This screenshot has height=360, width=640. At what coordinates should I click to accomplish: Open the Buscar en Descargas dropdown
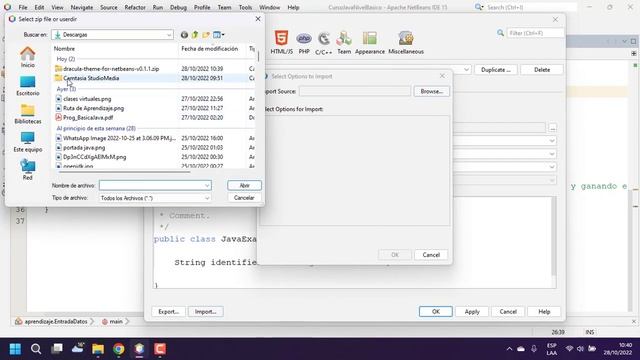coord(112,35)
